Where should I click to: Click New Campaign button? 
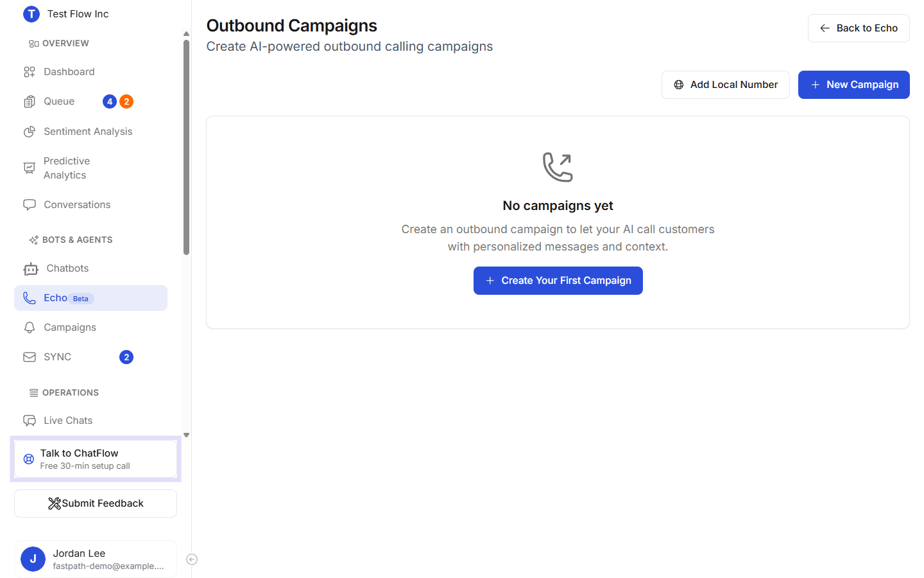pyautogui.click(x=854, y=85)
